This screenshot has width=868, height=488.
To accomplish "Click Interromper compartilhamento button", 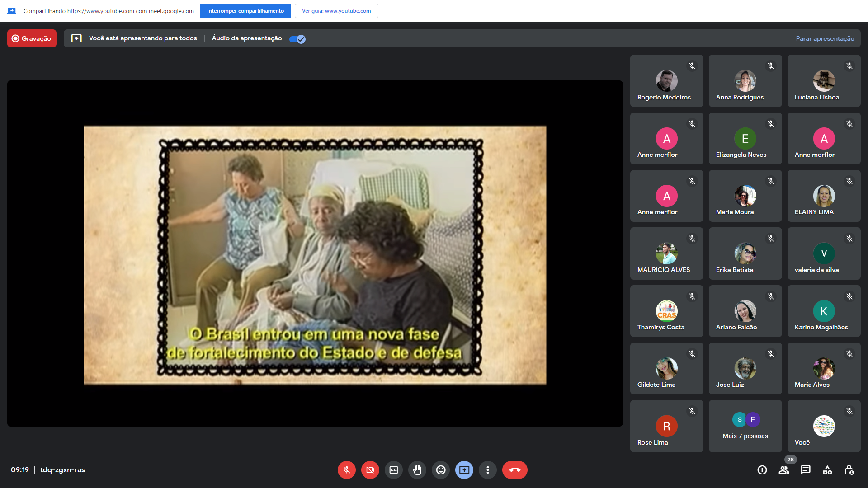I will click(x=245, y=11).
